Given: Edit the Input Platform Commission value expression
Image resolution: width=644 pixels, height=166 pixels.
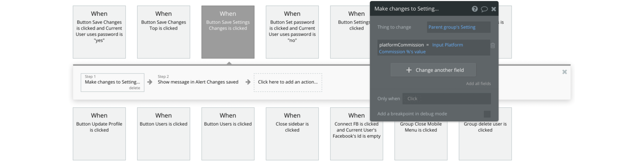Looking at the screenshot, I should point(421,48).
